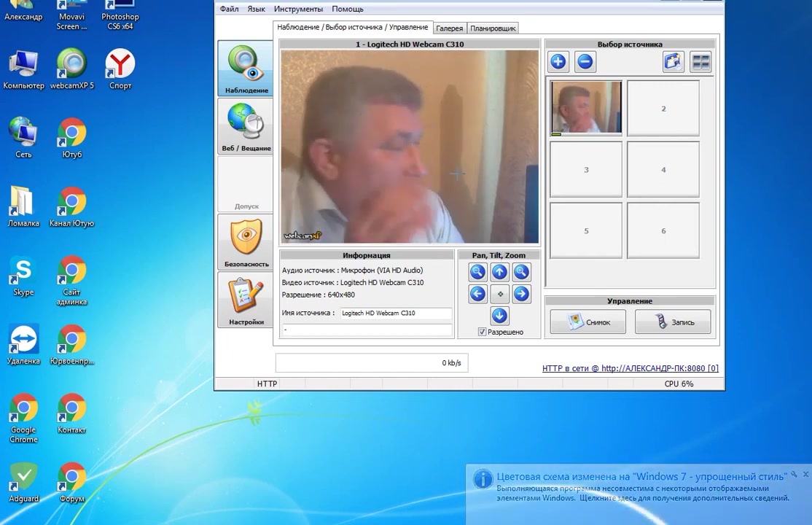Open the Спорт Yandex shortcut
812x525 pixels.
[120, 69]
